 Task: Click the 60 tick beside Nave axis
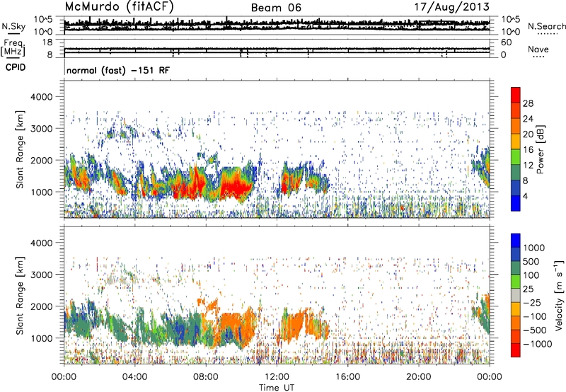(506, 42)
